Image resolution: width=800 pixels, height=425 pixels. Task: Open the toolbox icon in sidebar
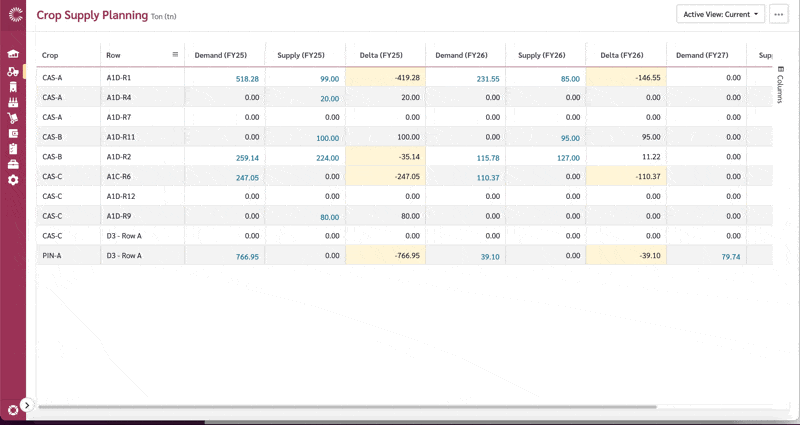[x=13, y=164]
